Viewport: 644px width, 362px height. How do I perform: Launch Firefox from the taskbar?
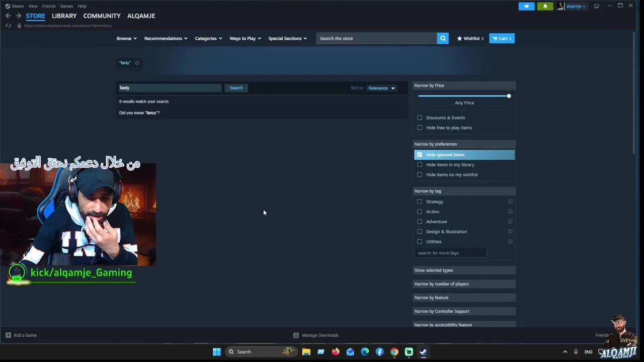click(336, 351)
